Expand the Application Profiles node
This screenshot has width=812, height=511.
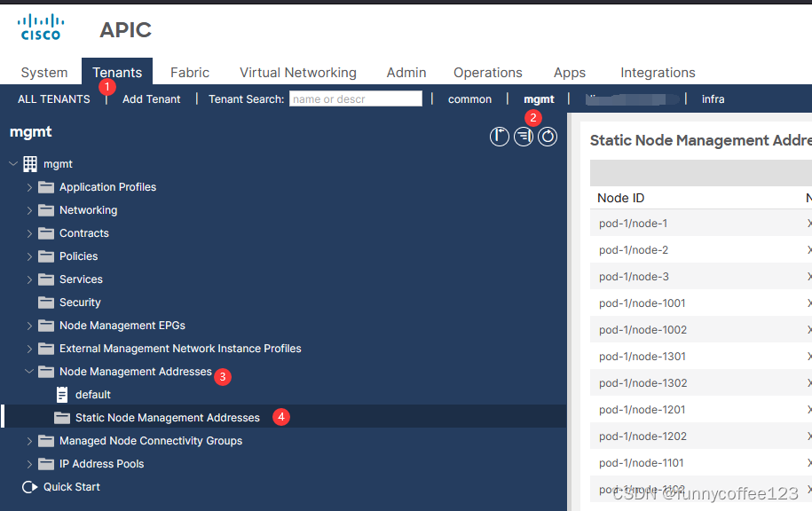point(29,187)
